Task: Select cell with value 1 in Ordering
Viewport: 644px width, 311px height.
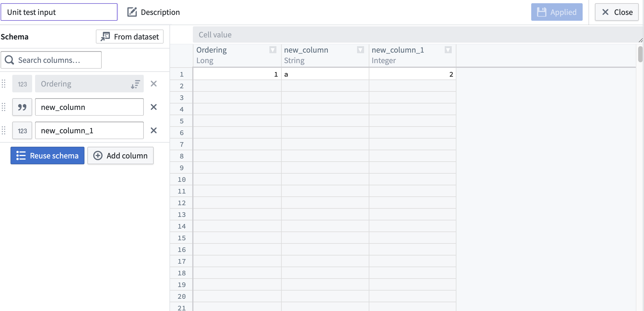Action: coord(237,74)
